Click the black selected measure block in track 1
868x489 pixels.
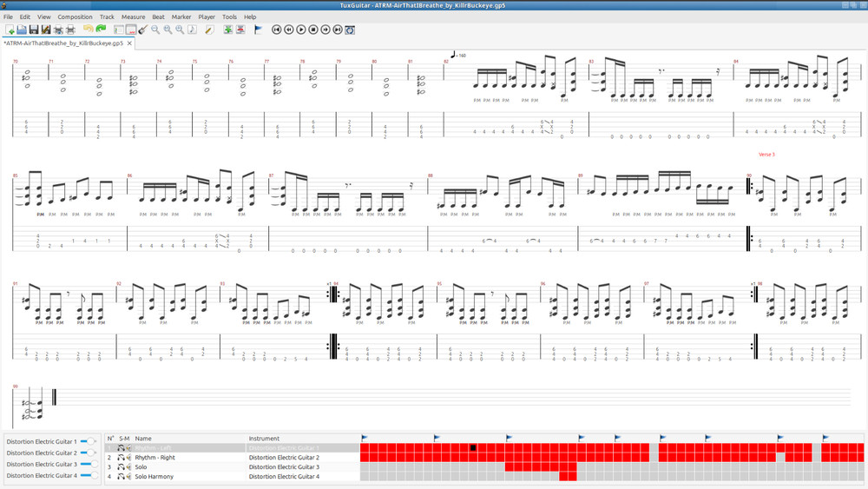473,448
